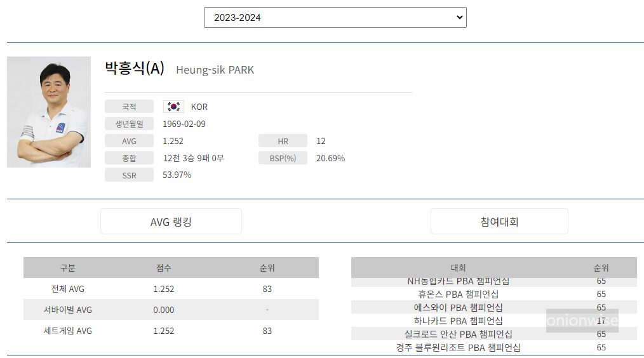Click the BSP value 20.69%
Viewport: 644px width, 358px height.
click(331, 159)
